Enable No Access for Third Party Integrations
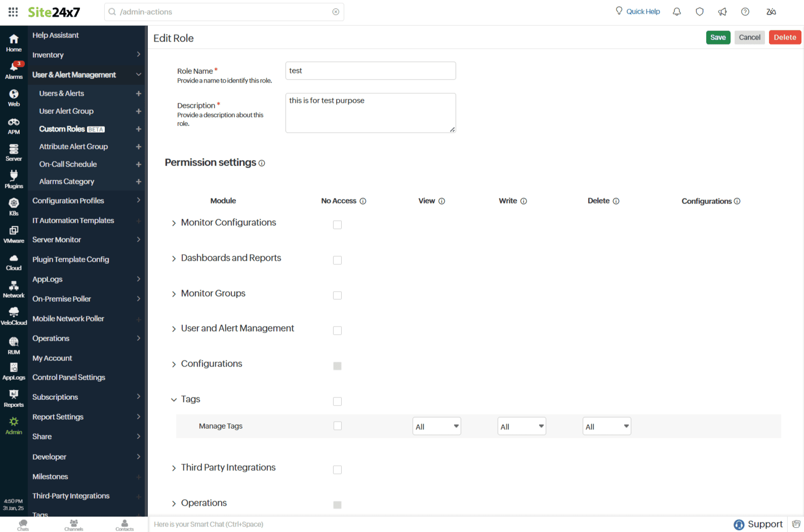The width and height of the screenshot is (804, 532). [x=337, y=470]
